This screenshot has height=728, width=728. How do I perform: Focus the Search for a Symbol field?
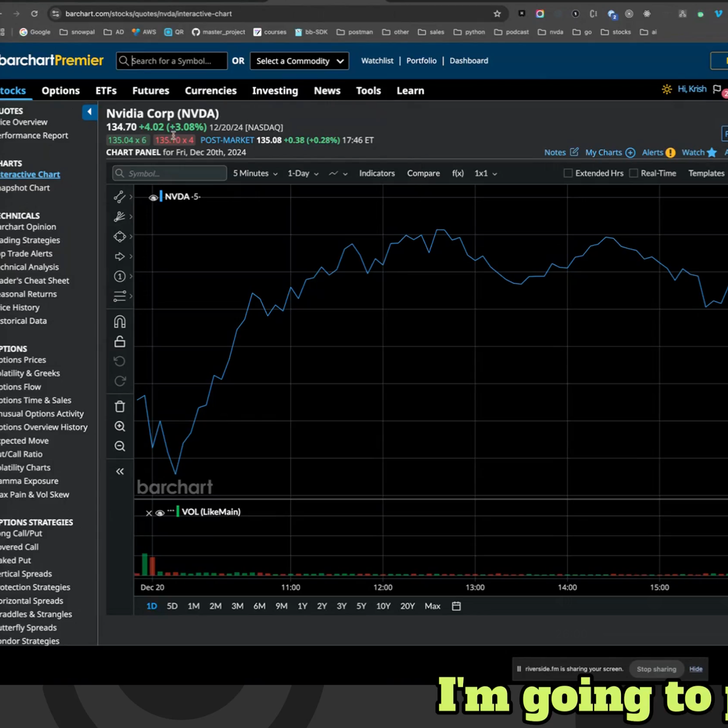tap(172, 61)
